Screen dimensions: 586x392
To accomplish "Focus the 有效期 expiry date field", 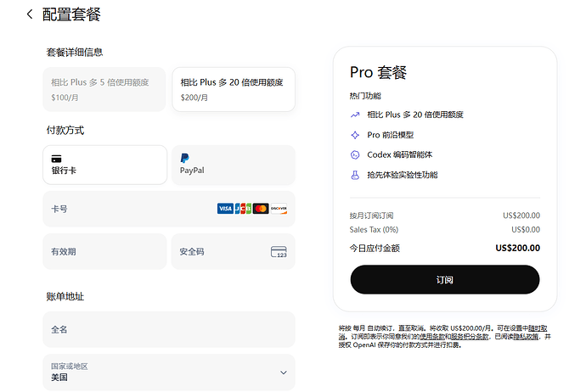I will pyautogui.click(x=104, y=252).
